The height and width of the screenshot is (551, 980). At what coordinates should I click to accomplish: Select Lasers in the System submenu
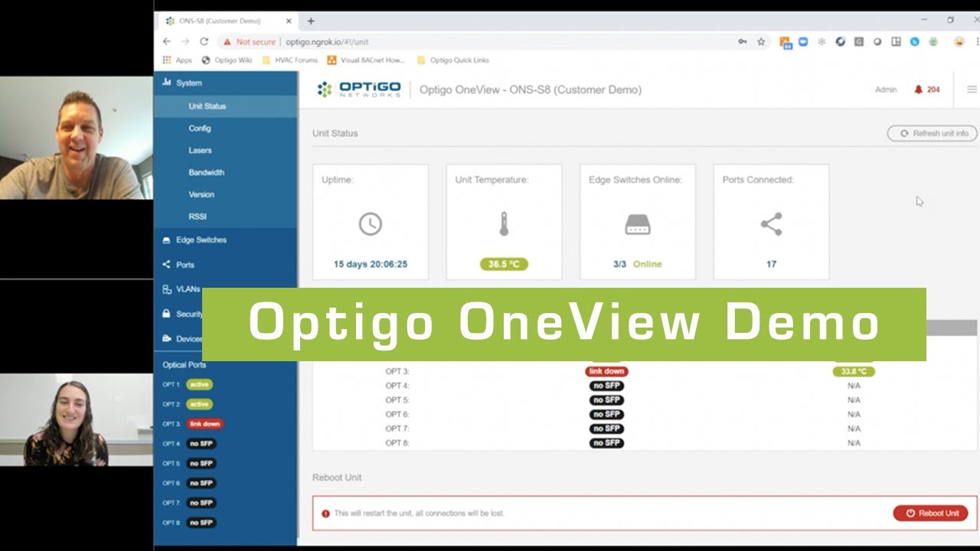tap(200, 151)
